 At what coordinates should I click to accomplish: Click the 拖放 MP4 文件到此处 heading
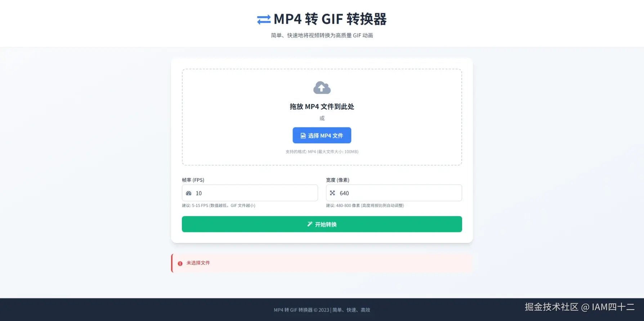tap(322, 107)
